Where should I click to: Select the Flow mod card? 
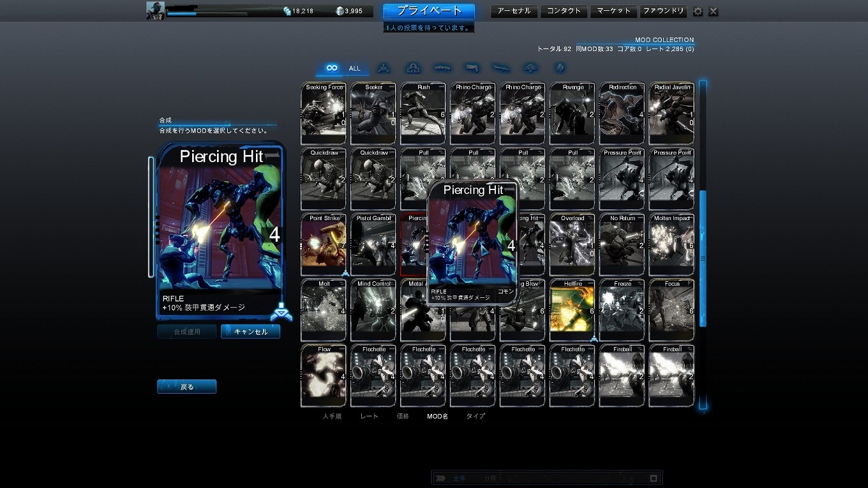tap(324, 376)
